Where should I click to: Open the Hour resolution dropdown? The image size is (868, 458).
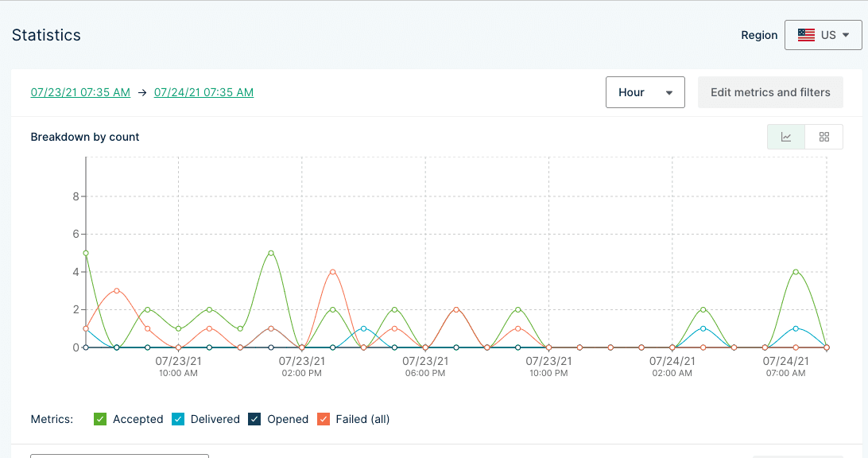point(645,92)
